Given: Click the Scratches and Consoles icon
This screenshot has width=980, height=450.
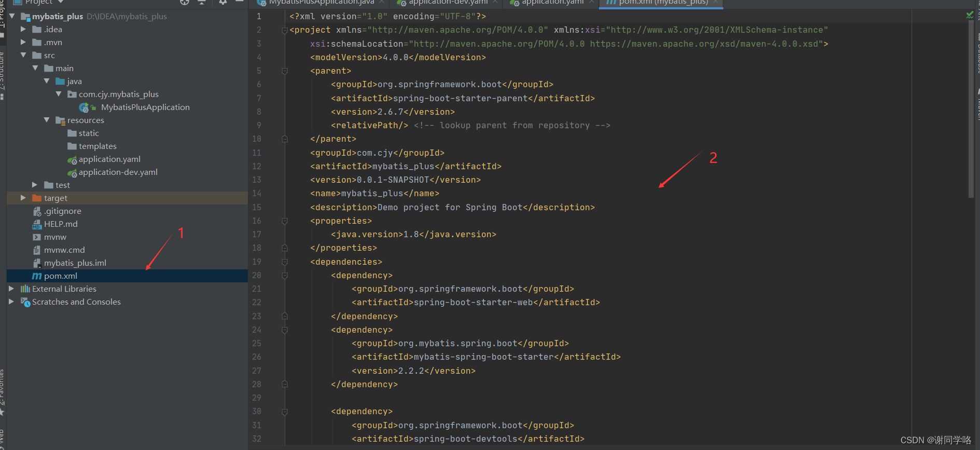Looking at the screenshot, I should (x=25, y=302).
